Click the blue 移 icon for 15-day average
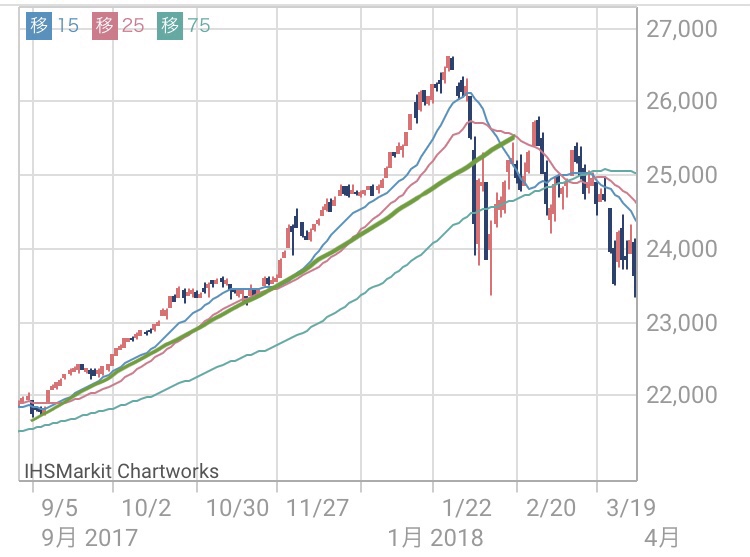 (37, 27)
